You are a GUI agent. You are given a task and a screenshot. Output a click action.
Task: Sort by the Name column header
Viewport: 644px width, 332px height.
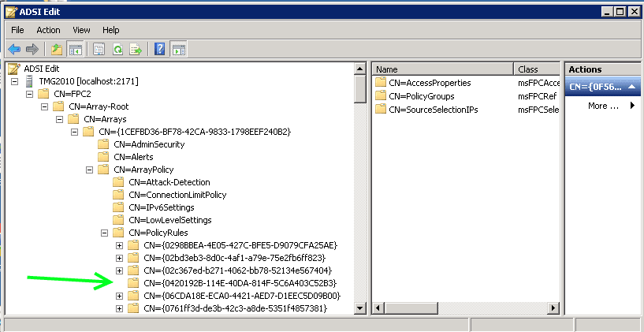point(443,69)
